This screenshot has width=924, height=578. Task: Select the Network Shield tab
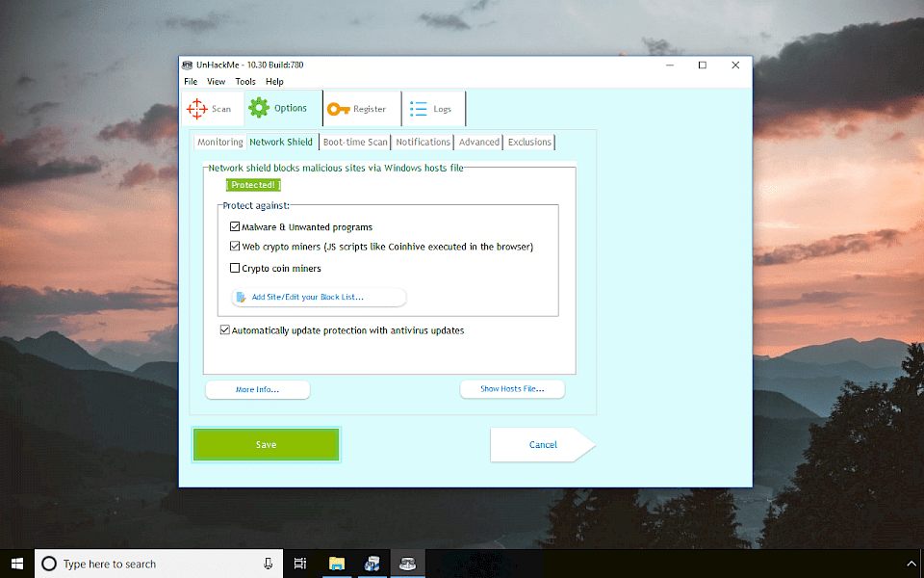coord(281,143)
